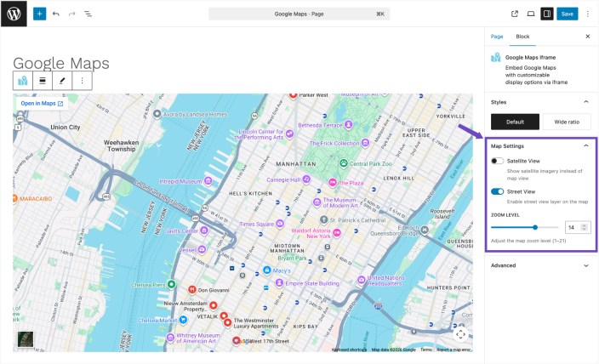Select the Default block style
This screenshot has width=599, height=364.
[x=515, y=122]
